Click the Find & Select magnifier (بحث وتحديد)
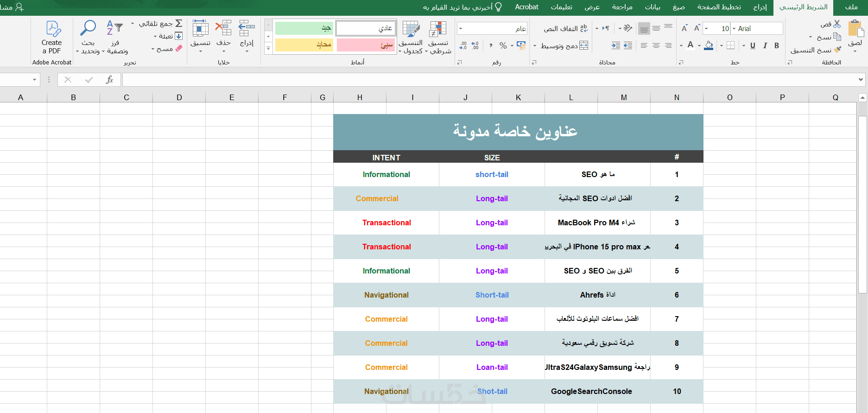This screenshot has height=413, width=868. 88,28
